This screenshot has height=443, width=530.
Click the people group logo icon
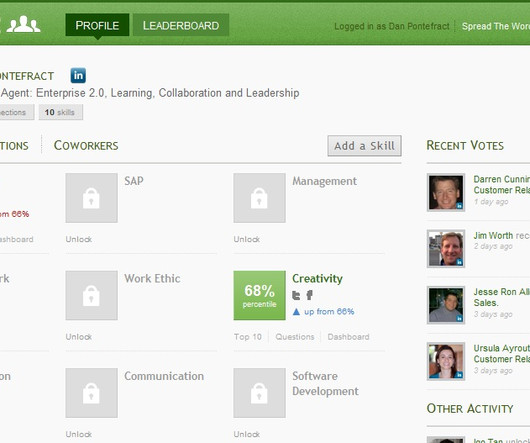[x=23, y=24]
